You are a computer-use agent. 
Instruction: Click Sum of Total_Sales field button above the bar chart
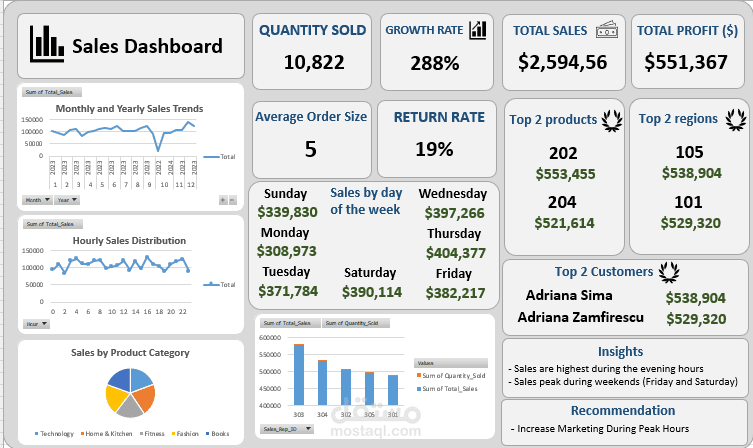[x=290, y=323]
